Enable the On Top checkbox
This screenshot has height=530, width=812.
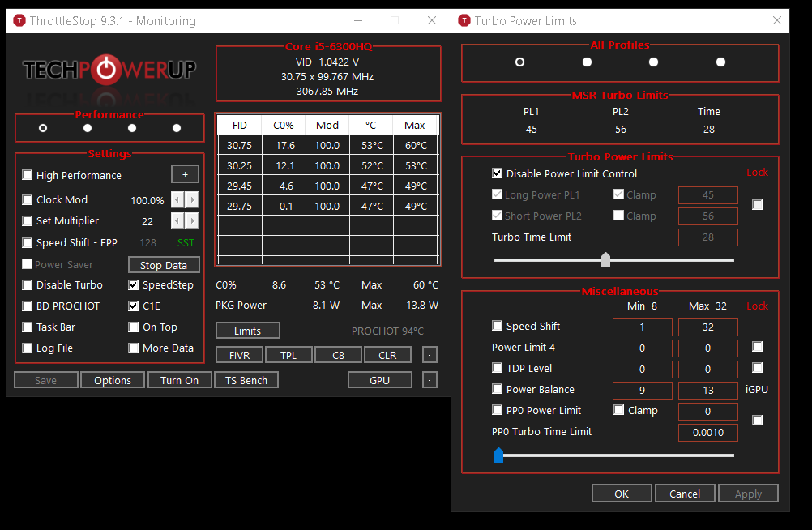pos(134,327)
